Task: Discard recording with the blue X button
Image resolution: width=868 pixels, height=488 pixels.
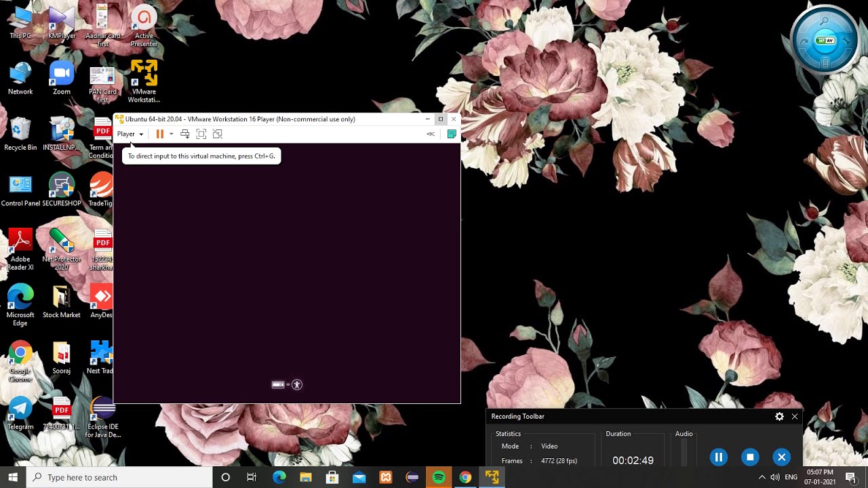Action: click(781, 457)
